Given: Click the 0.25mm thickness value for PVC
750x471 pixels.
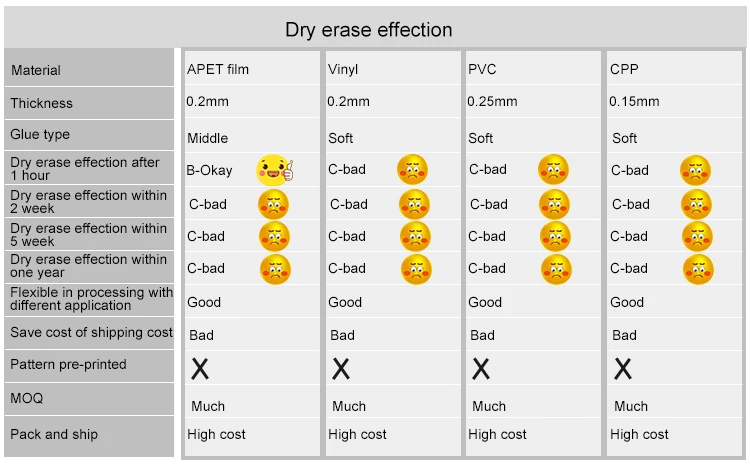Looking at the screenshot, I should pyautogui.click(x=492, y=101).
